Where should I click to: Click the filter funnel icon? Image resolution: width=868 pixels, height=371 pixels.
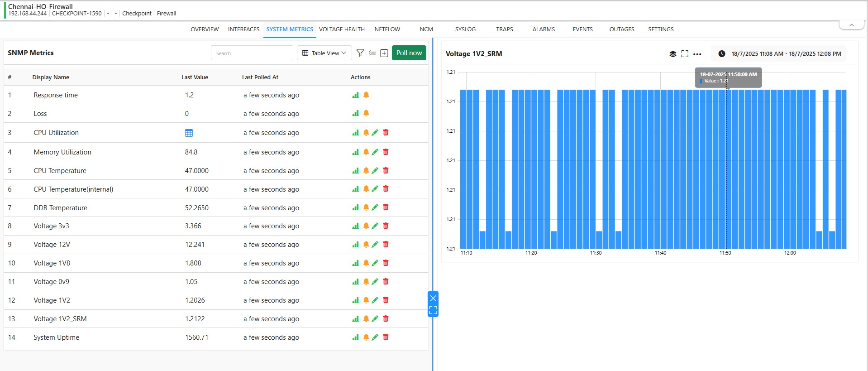[360, 53]
